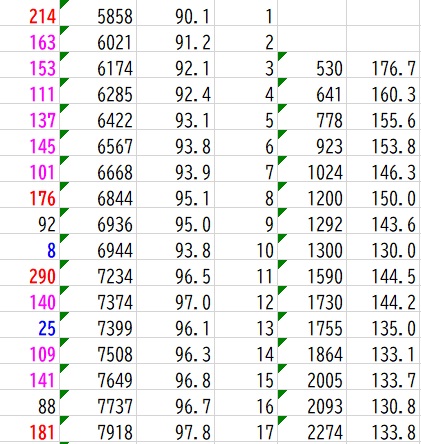Click the blue 8 cell

[29, 247]
